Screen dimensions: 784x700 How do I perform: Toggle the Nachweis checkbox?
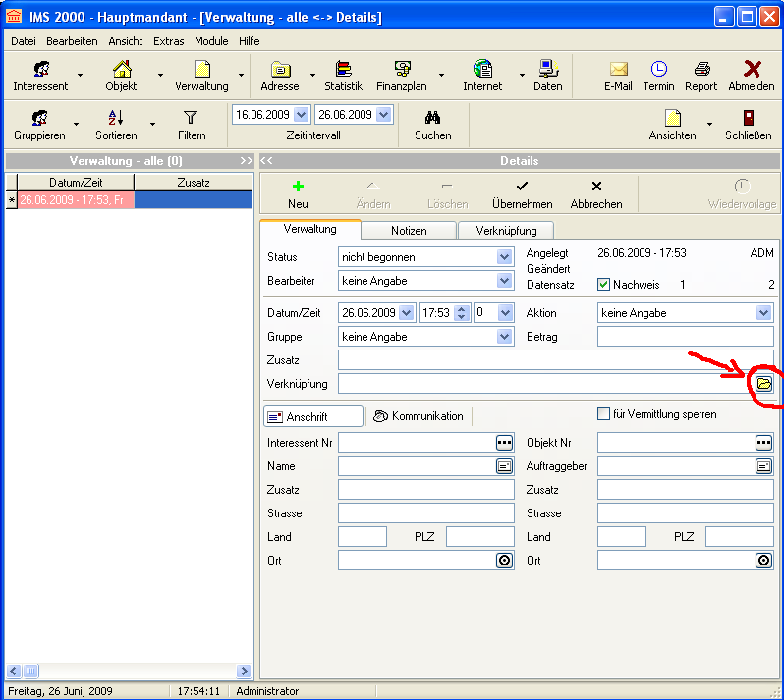coord(604,285)
